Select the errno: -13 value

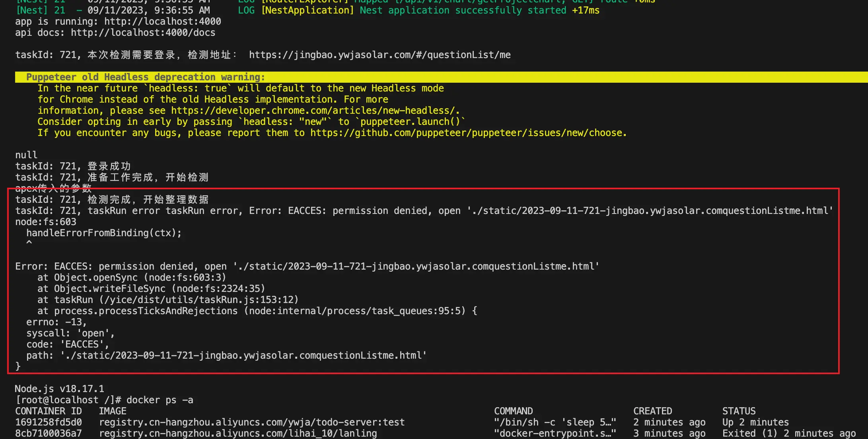pyautogui.click(x=56, y=322)
